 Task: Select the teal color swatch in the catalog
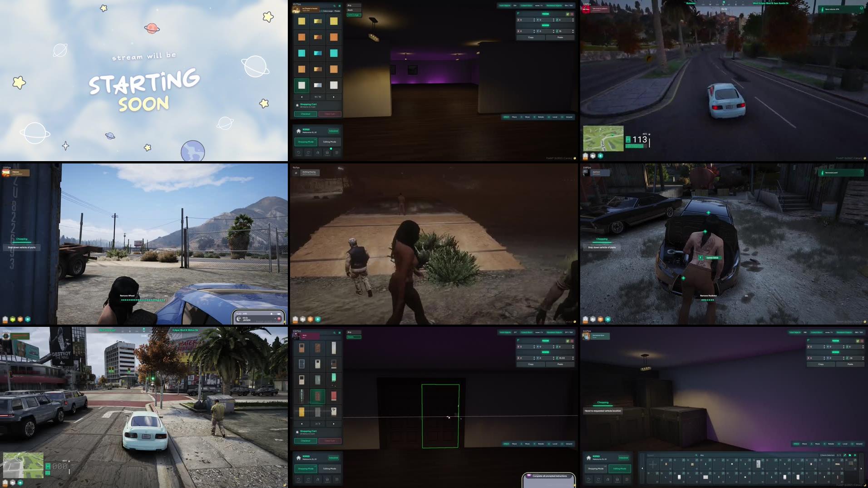(301, 53)
